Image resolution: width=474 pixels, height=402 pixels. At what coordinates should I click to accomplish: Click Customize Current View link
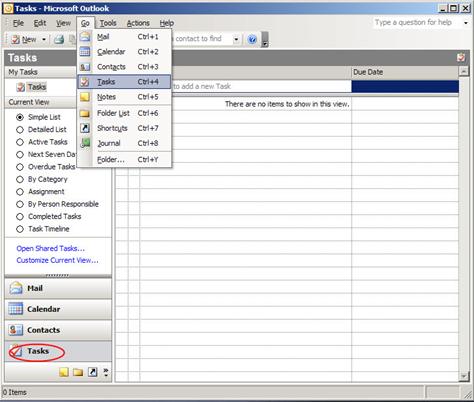(x=57, y=260)
